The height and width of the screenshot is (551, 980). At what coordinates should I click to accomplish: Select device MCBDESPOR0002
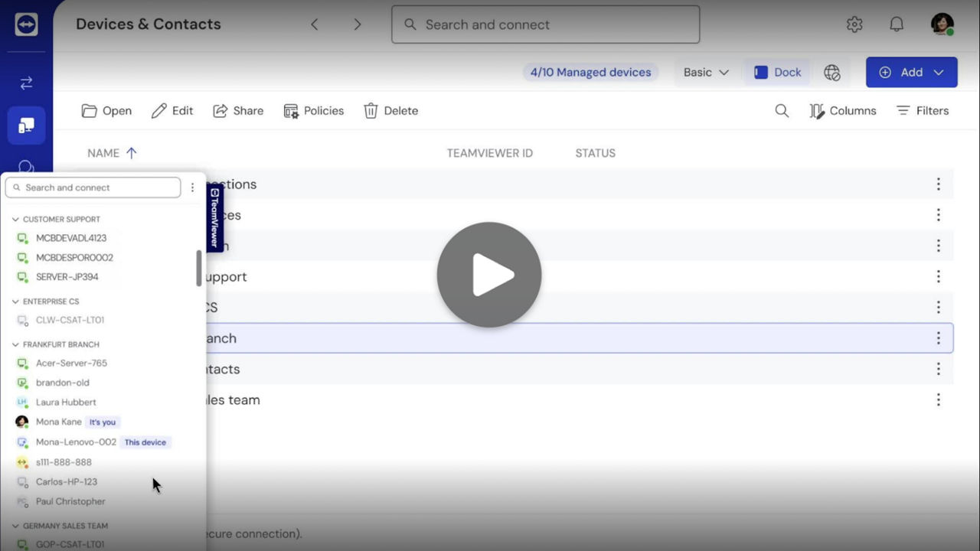(x=74, y=258)
